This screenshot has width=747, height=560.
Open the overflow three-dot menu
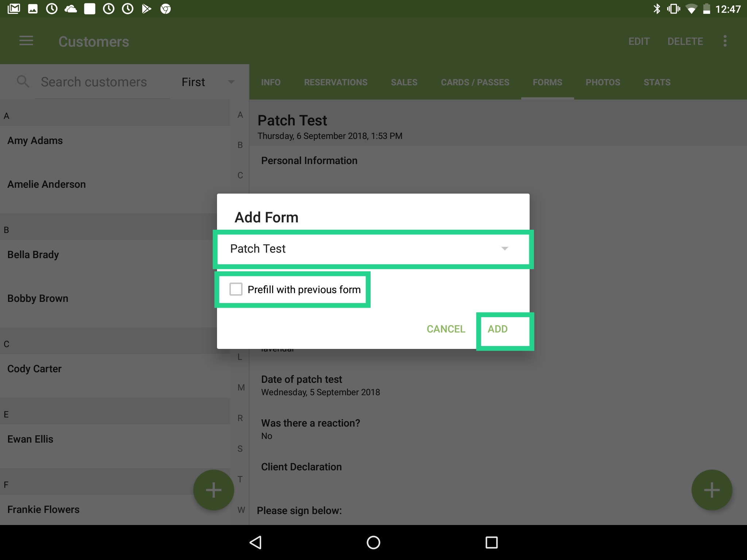725,41
